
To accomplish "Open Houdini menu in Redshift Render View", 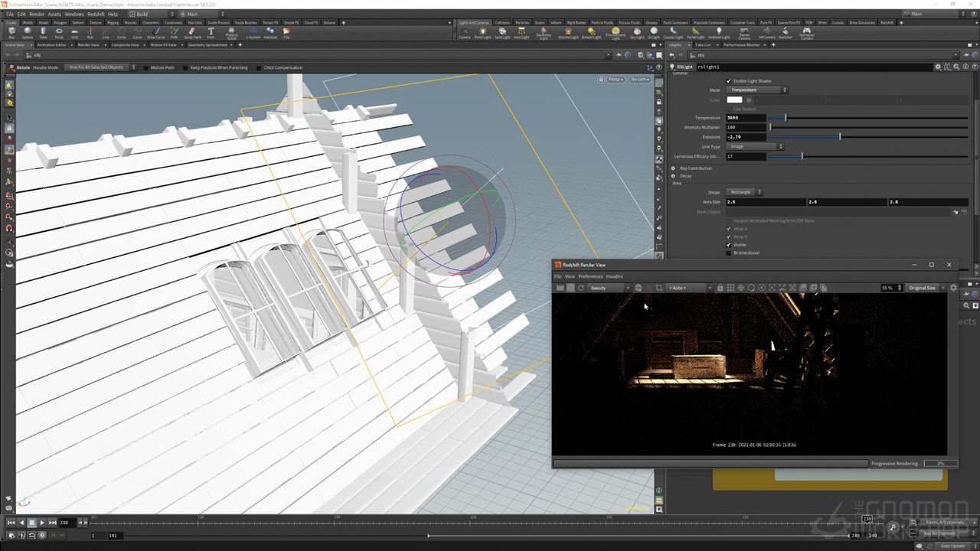I will pyautogui.click(x=614, y=276).
